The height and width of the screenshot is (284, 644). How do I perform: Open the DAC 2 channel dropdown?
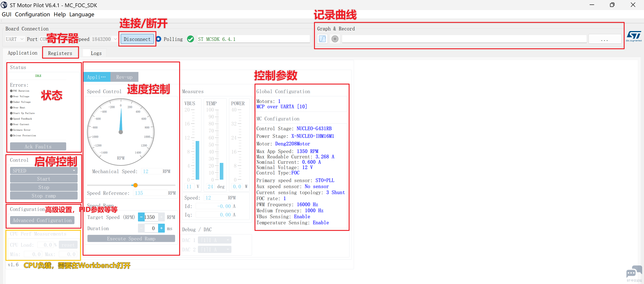[214, 250]
